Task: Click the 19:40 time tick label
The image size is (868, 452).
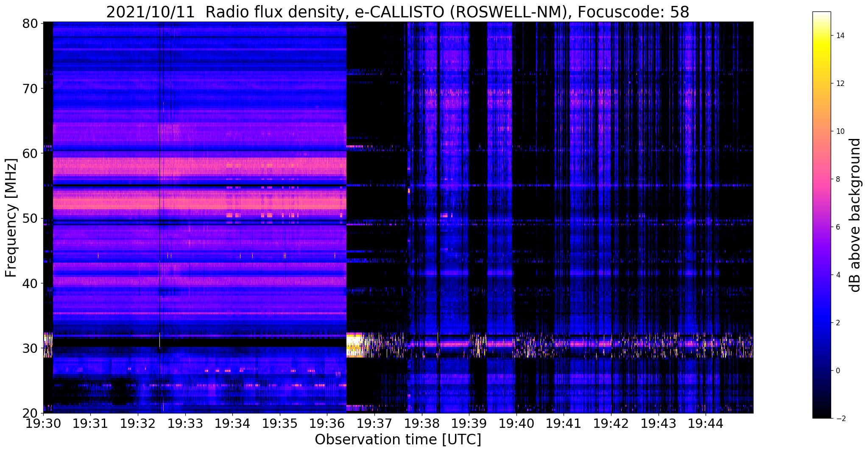Action: click(x=516, y=423)
